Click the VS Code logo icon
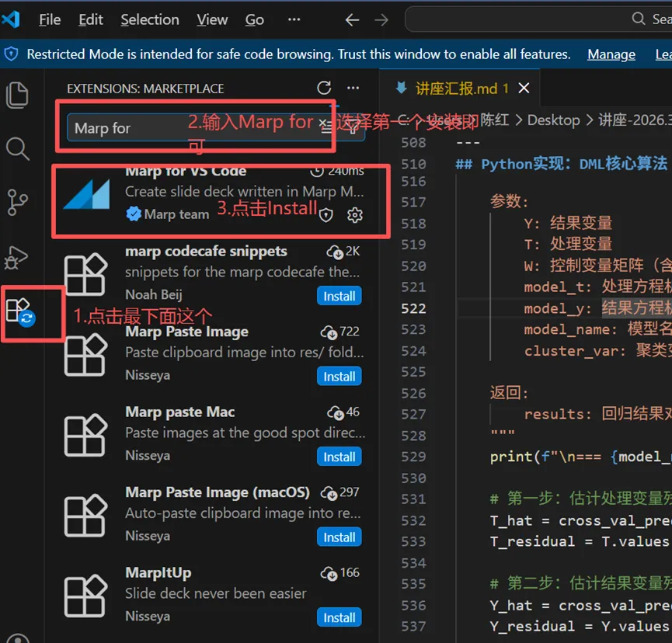 tap(11, 19)
